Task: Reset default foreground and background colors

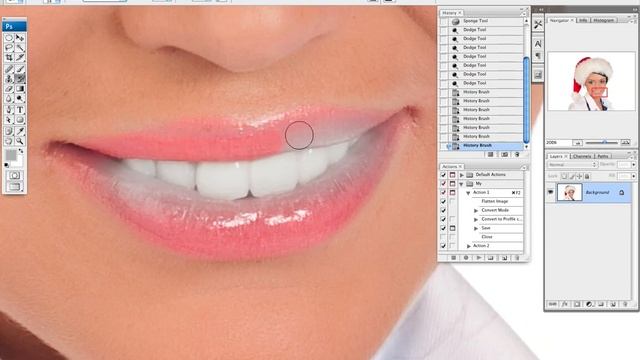Action: pos(7,165)
